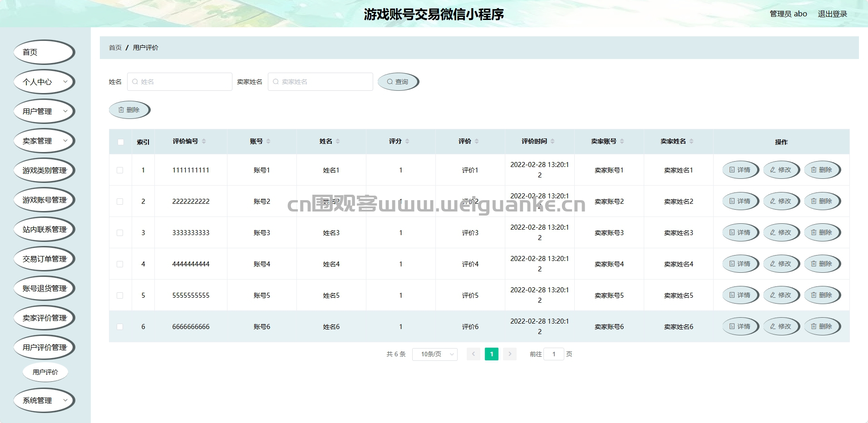
Task: Check the row 4444444444 checkbox
Action: pos(120,264)
